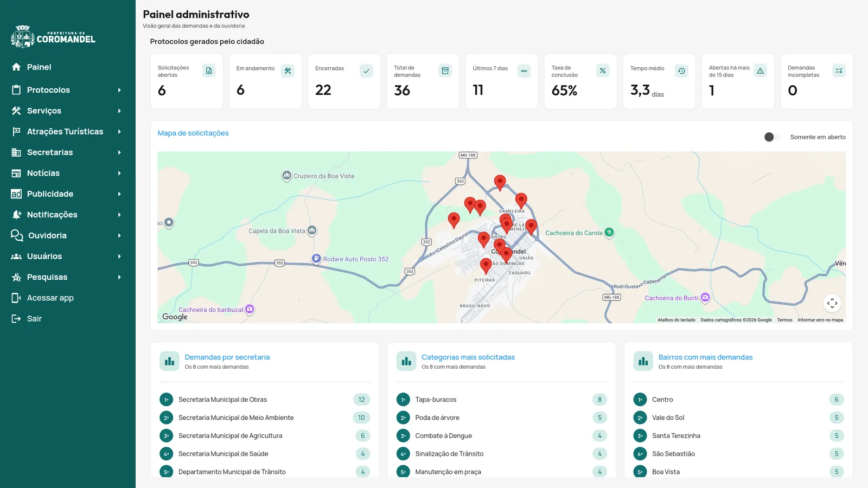Click the Google logo on the map

[x=175, y=317]
